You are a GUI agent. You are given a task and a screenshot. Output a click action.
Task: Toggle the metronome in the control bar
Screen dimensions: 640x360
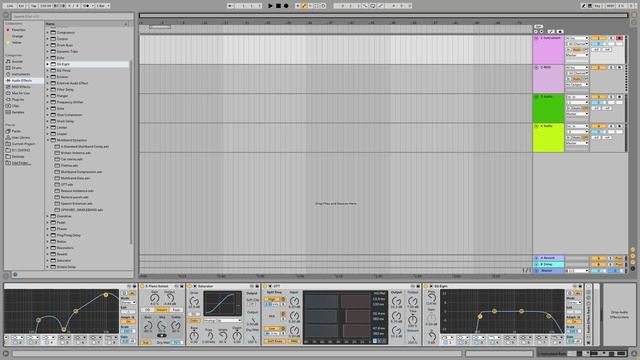pyautogui.click(x=87, y=6)
